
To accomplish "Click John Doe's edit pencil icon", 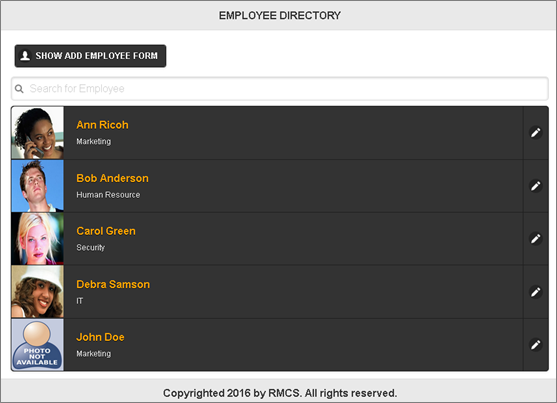I will click(536, 345).
